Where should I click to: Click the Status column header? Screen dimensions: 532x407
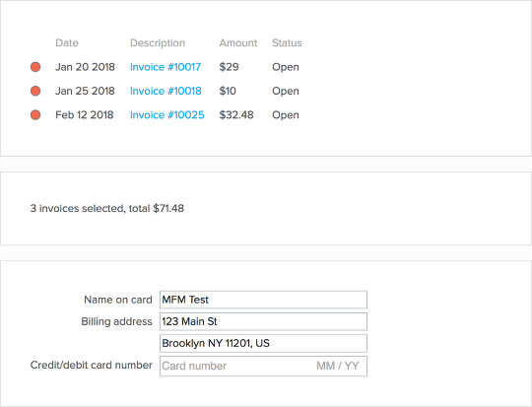287,42
